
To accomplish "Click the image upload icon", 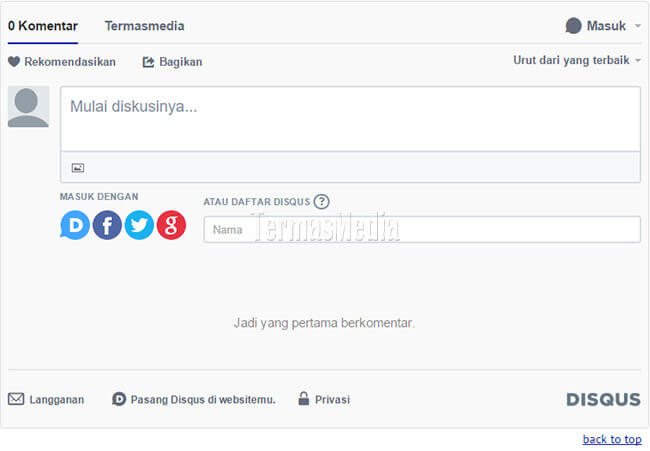I will tap(78, 168).
